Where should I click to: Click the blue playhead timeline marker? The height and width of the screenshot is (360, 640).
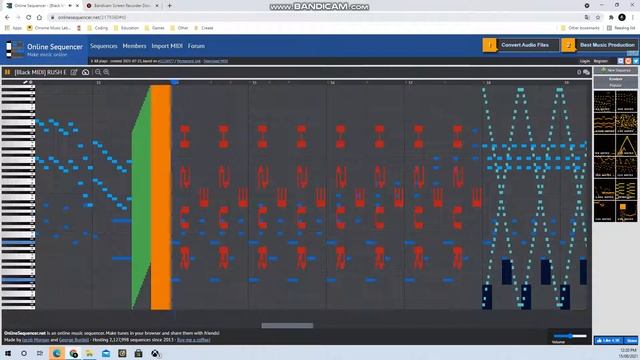(x=175, y=82)
